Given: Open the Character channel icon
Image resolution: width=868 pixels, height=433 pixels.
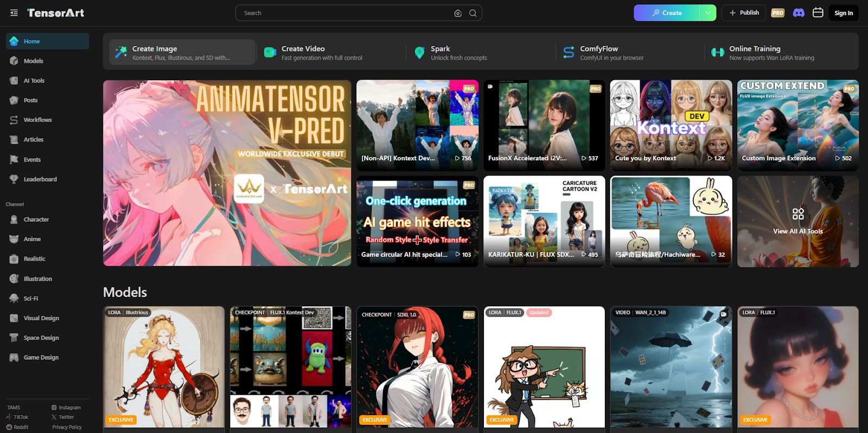Looking at the screenshot, I should pyautogui.click(x=14, y=219).
